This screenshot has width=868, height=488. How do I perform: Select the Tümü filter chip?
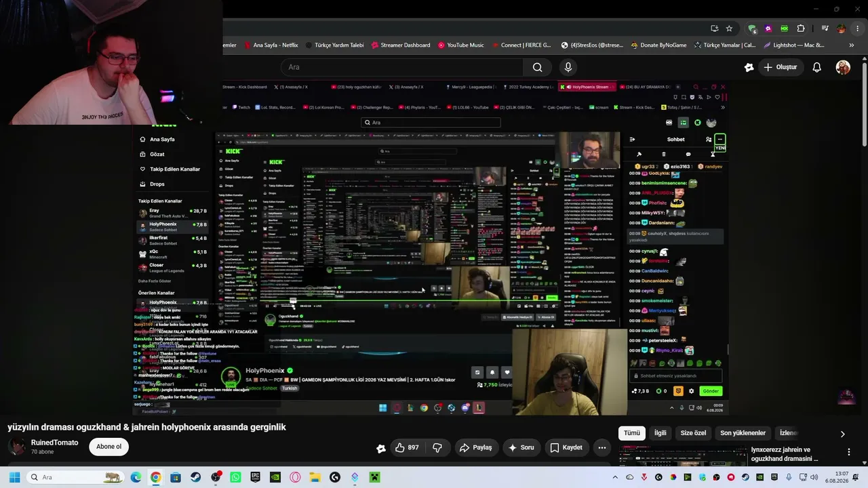[x=632, y=433]
